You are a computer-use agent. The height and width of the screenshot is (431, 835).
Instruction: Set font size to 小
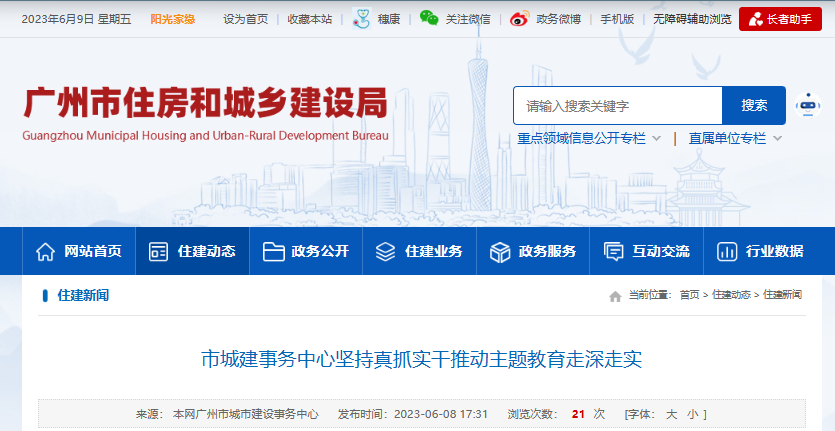click(692, 413)
